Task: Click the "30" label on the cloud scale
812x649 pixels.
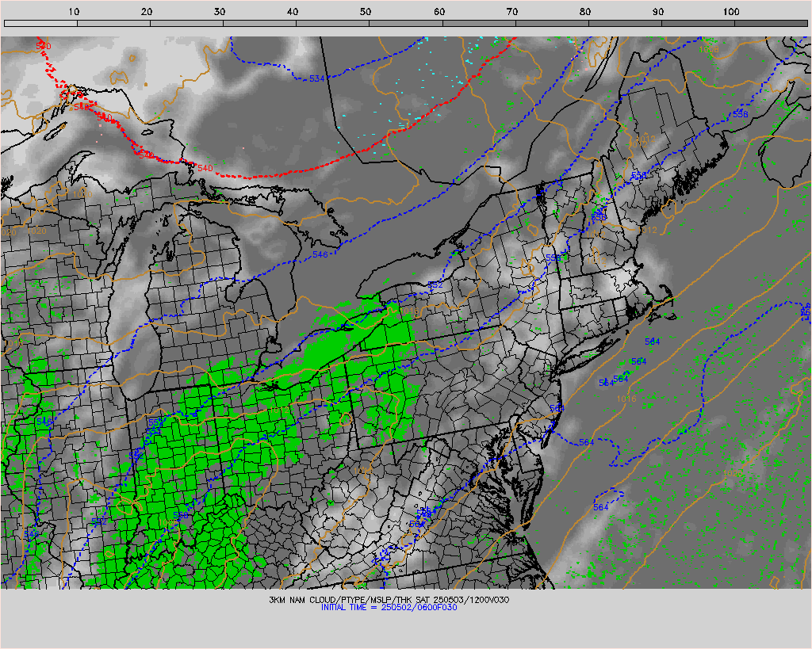Action: click(220, 12)
